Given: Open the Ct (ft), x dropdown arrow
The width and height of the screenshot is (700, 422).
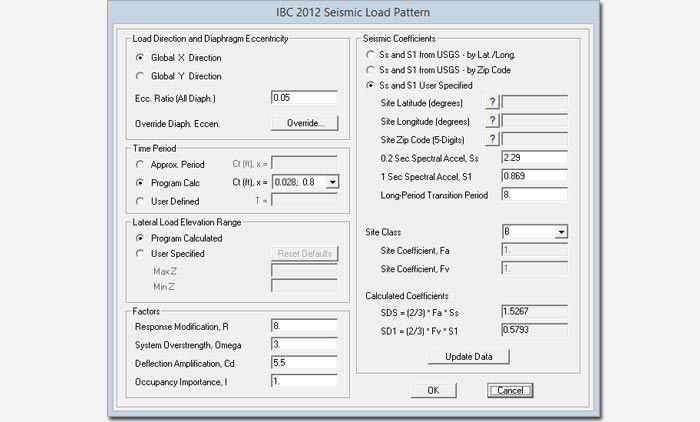Looking at the screenshot, I should pos(332,182).
